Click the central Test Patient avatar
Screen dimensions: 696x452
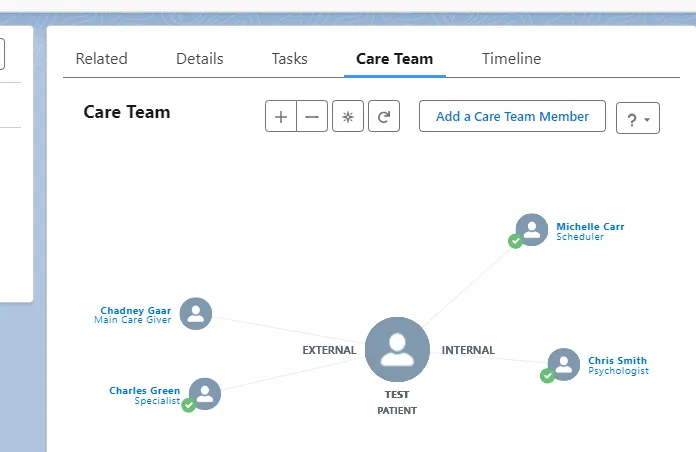point(397,349)
